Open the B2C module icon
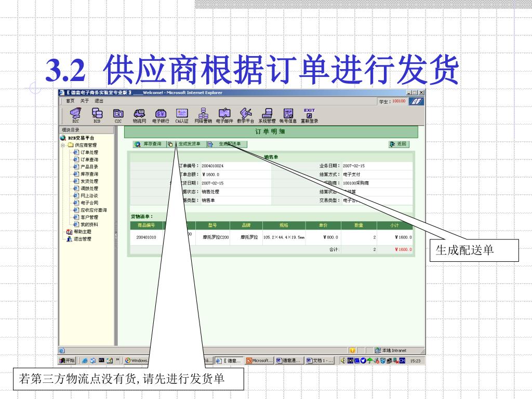 pyautogui.click(x=76, y=115)
